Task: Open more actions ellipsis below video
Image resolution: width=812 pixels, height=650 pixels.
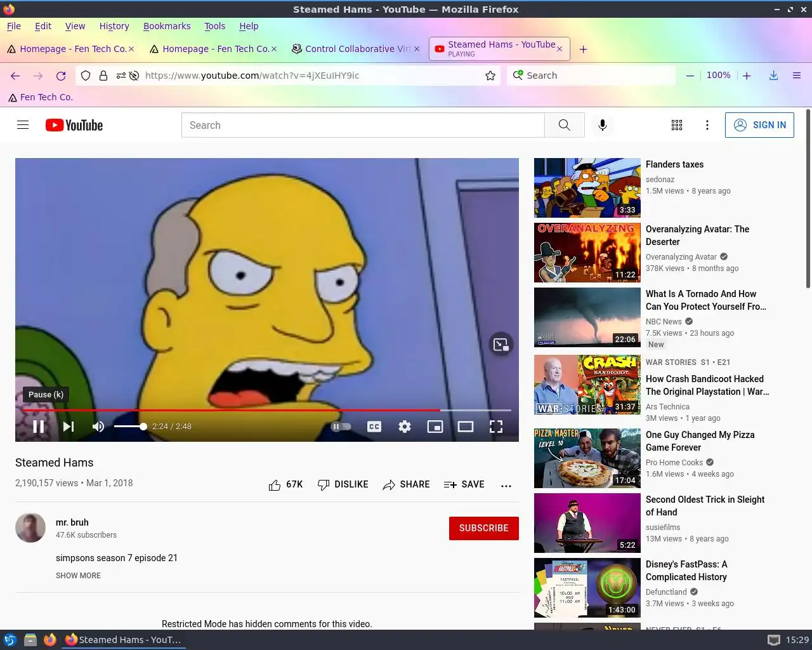Action: [x=506, y=486]
